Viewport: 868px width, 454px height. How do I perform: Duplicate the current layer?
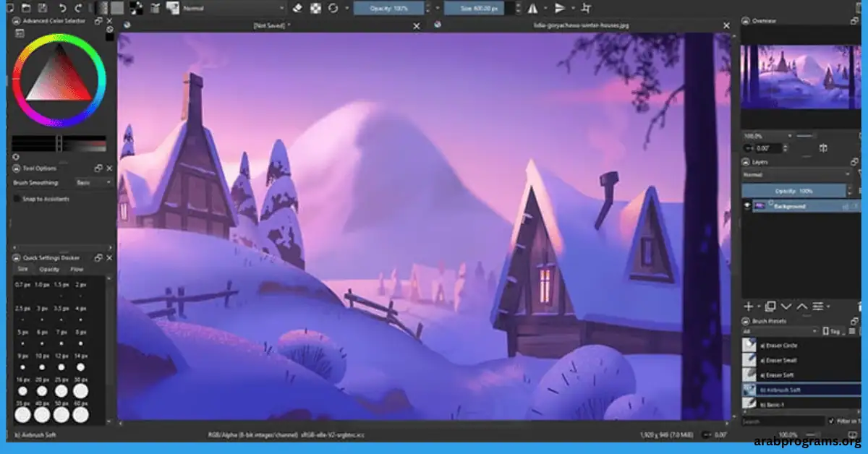tap(770, 307)
